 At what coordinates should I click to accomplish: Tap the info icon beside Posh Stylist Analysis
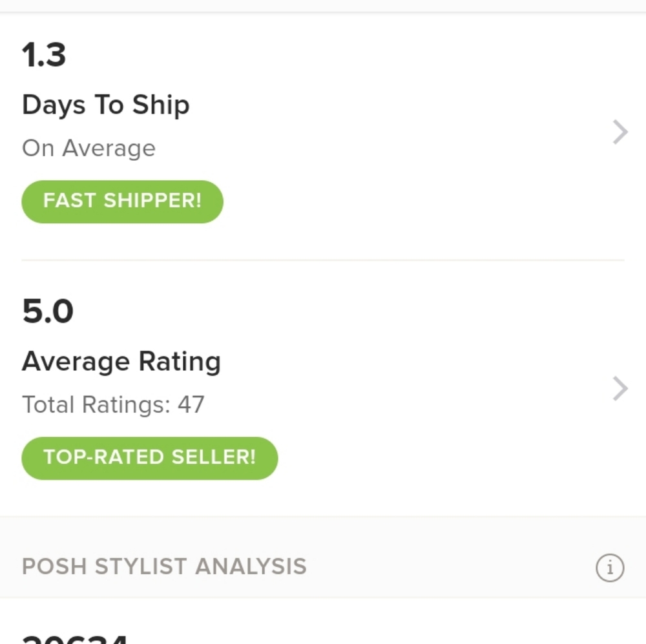coord(609,568)
